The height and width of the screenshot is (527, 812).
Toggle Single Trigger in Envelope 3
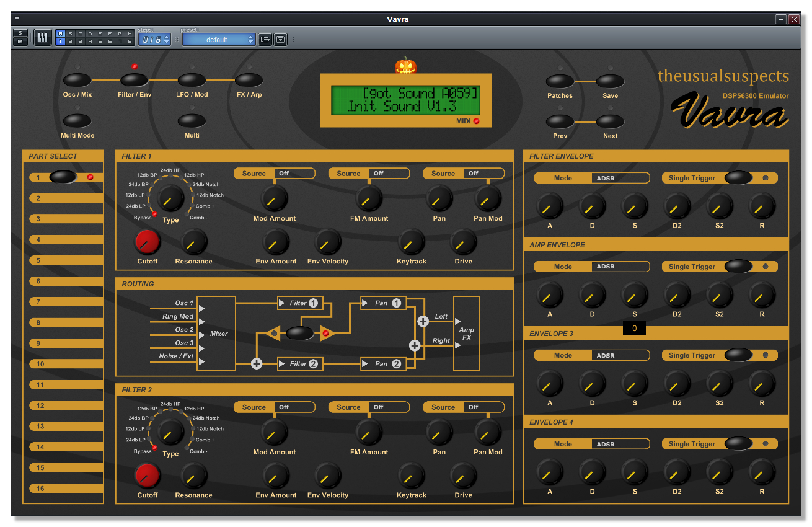pos(738,355)
